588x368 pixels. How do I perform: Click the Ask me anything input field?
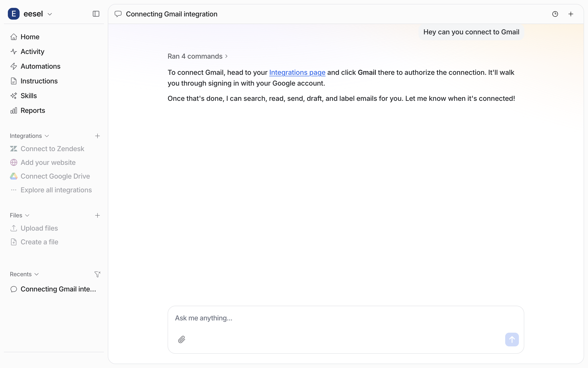(346, 318)
